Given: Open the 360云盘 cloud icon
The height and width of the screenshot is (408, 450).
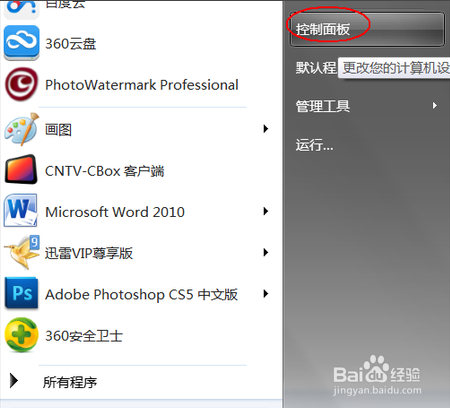Looking at the screenshot, I should click(x=21, y=43).
